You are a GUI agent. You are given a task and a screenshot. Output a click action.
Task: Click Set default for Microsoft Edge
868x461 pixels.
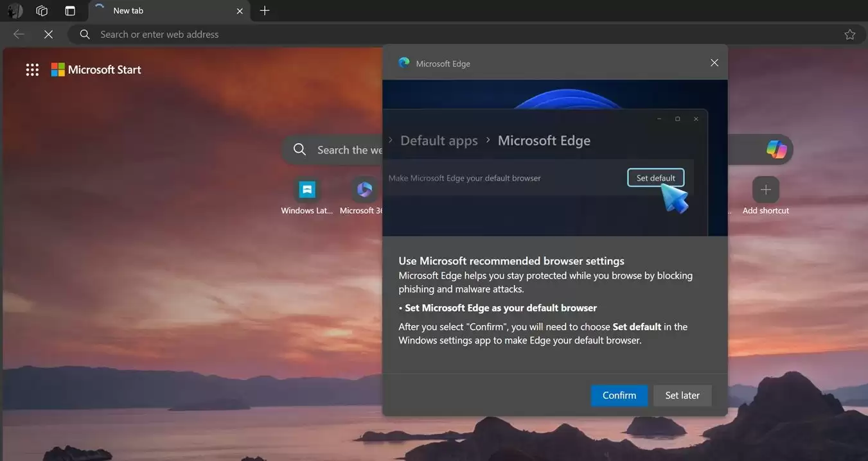tap(655, 178)
